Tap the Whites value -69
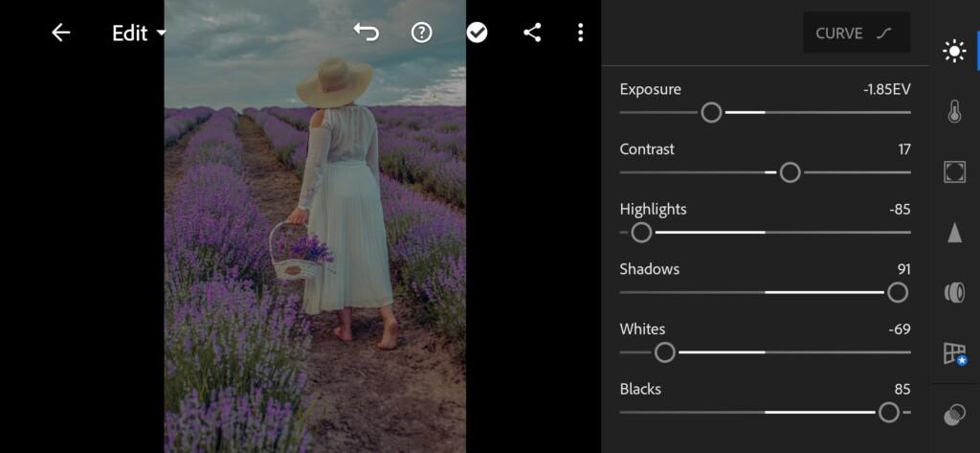980x453 pixels. (x=900, y=329)
